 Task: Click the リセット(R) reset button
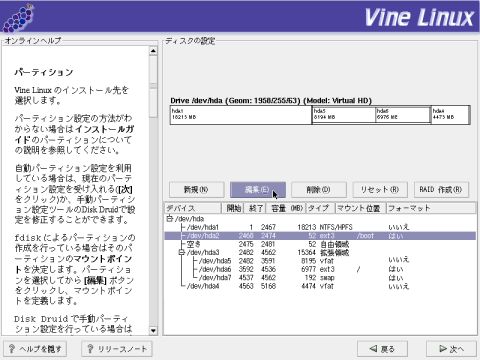[x=380, y=190]
